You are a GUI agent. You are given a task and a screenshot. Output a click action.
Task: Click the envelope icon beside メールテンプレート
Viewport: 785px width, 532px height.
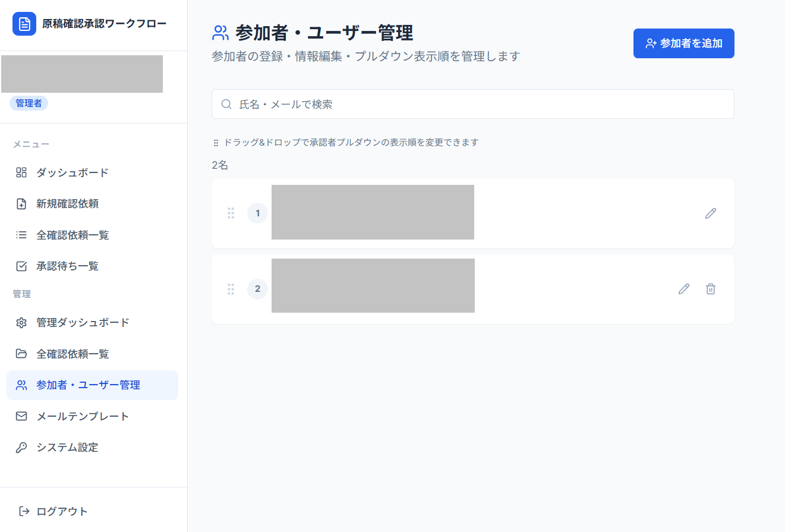point(21,416)
